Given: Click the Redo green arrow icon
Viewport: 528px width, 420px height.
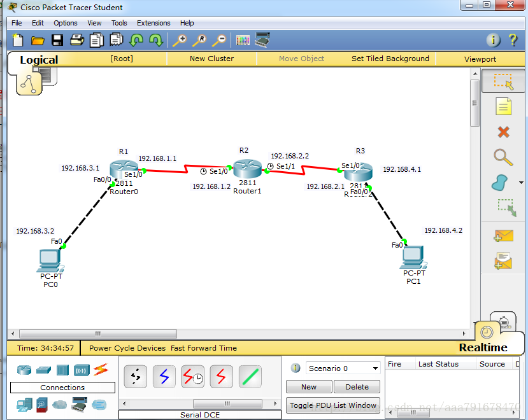Looking at the screenshot, I should click(156, 40).
